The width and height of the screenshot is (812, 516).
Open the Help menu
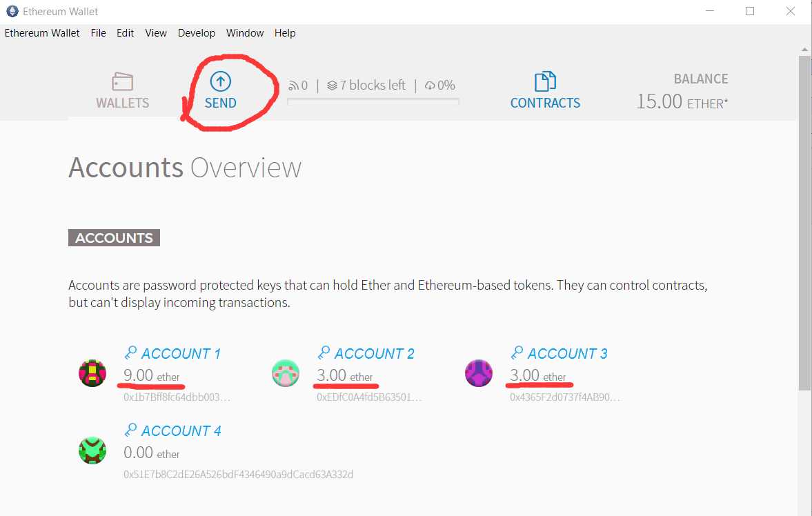click(x=285, y=33)
